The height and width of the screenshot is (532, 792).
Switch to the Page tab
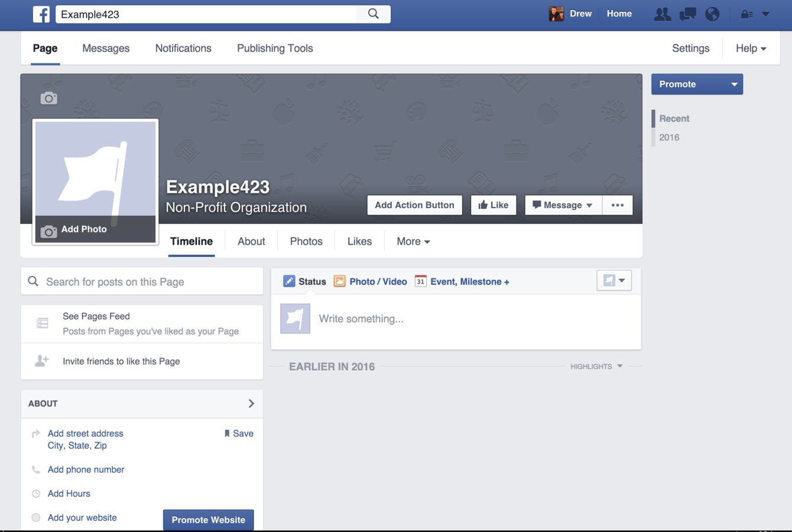pos(45,48)
